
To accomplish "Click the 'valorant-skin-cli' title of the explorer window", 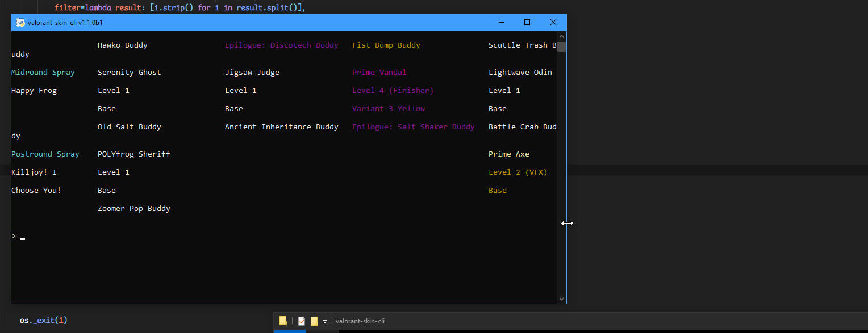I will point(360,321).
